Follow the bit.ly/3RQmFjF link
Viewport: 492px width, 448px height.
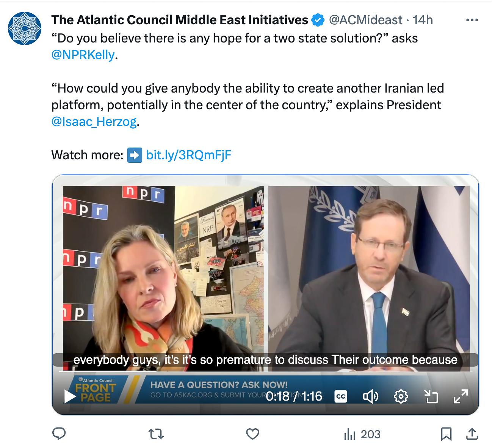point(188,155)
